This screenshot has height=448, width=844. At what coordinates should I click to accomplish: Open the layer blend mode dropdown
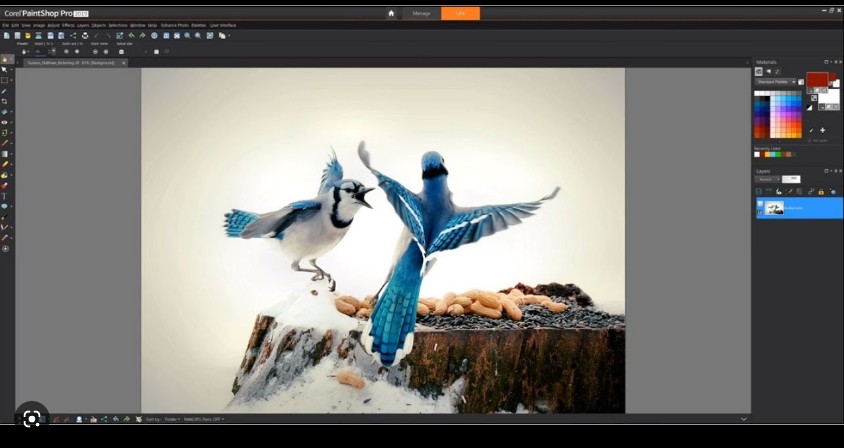click(767, 179)
